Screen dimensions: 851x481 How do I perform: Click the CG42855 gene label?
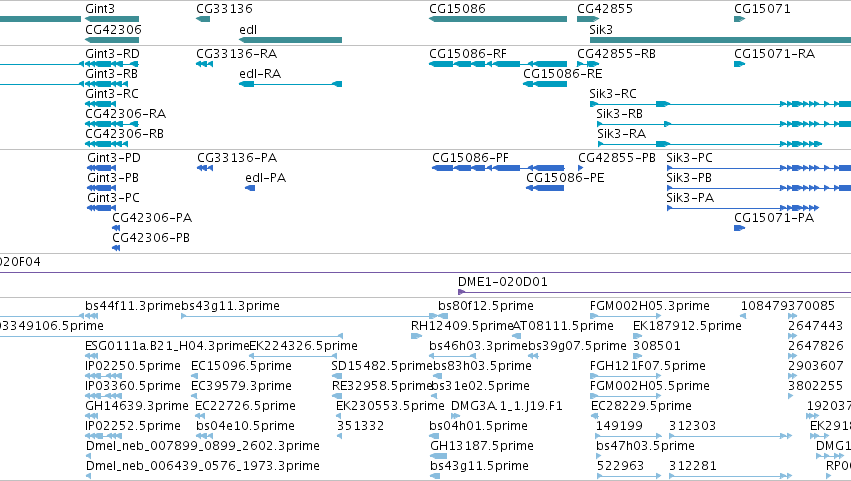click(x=605, y=9)
